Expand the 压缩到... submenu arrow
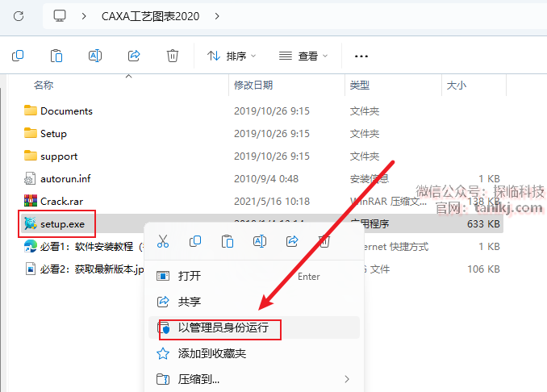The height and width of the screenshot is (392, 547). 347,379
